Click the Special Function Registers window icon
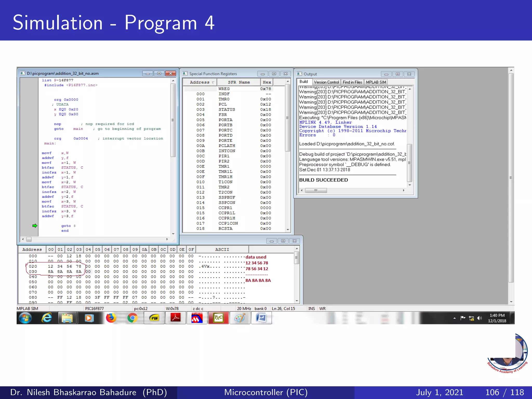 click(x=185, y=74)
